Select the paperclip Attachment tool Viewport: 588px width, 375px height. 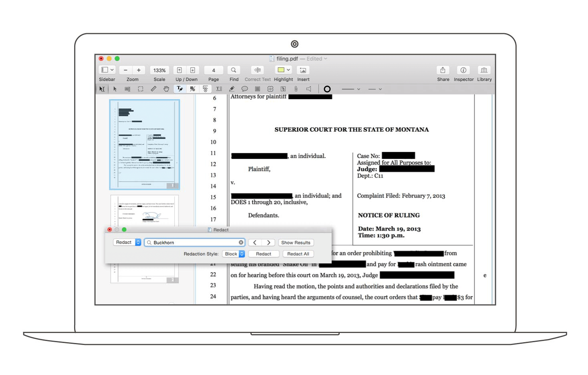(x=296, y=89)
